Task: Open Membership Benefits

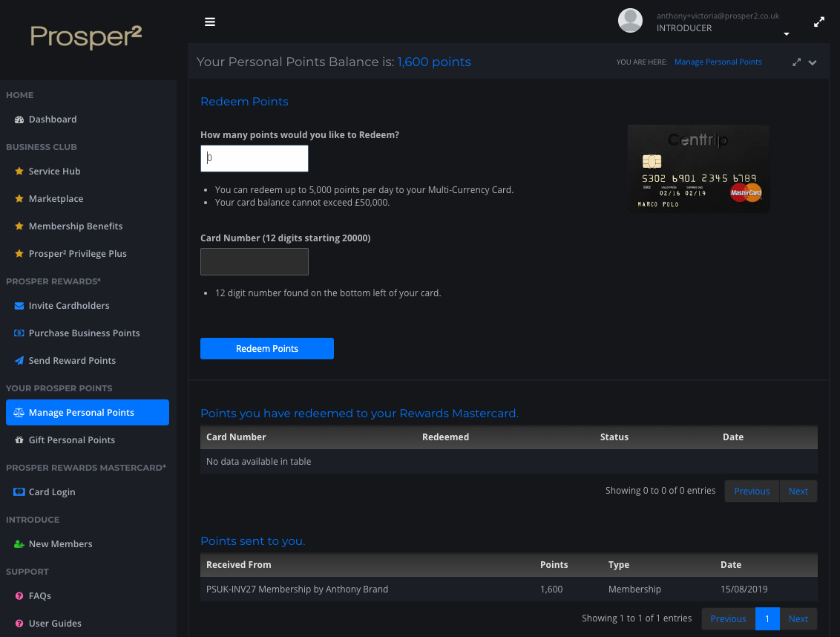Action: click(x=76, y=226)
